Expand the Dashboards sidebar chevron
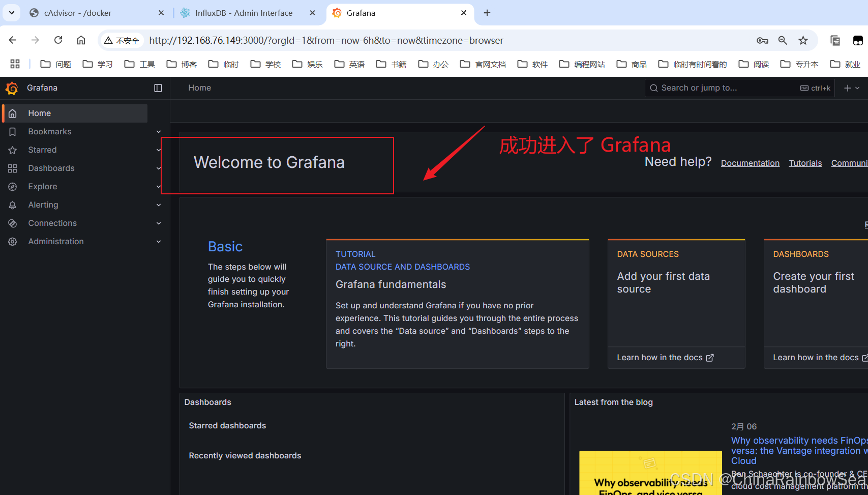The height and width of the screenshot is (495, 868). point(158,168)
